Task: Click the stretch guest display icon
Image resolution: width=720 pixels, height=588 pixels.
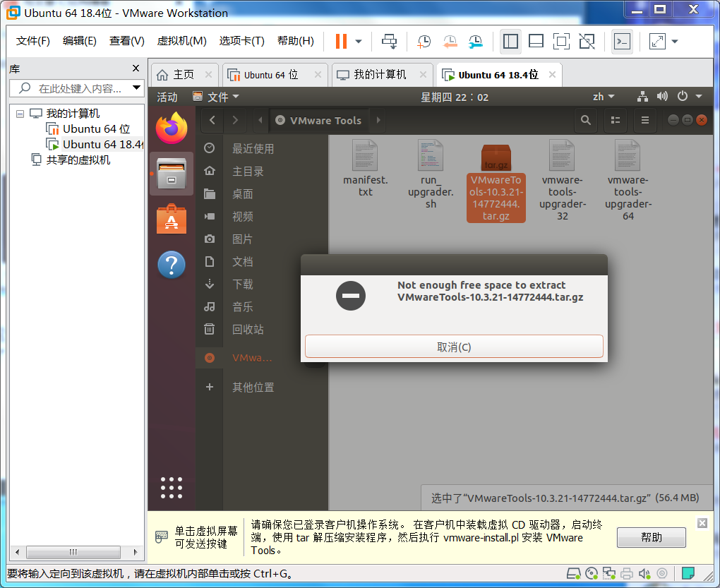Action: click(658, 42)
